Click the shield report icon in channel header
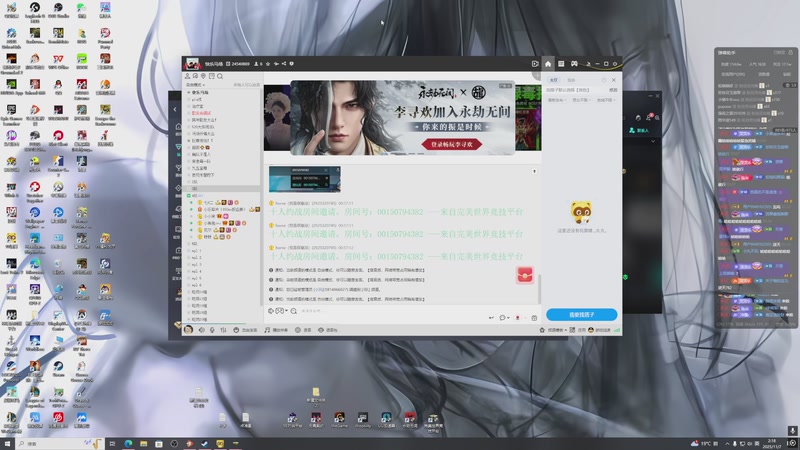 tap(291, 64)
